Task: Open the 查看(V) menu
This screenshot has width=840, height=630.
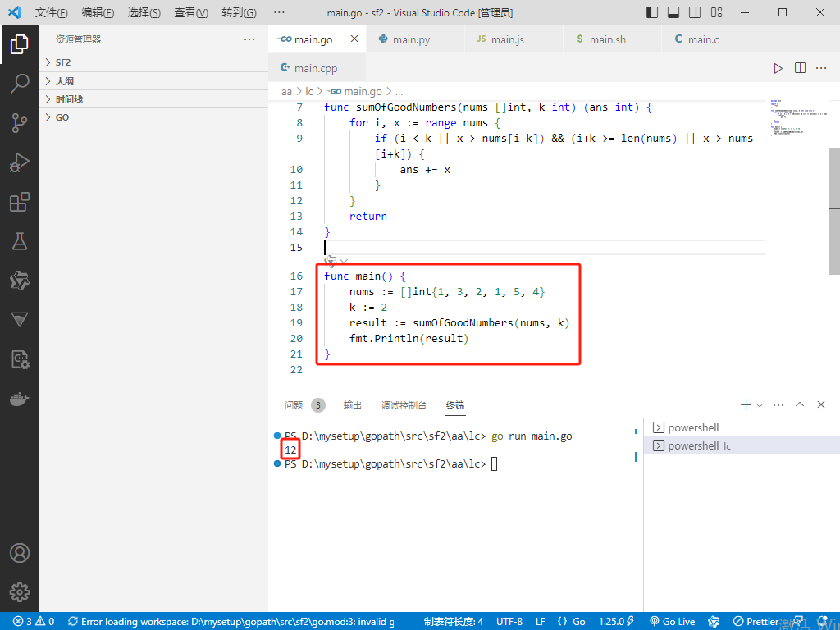Action: coord(191,12)
